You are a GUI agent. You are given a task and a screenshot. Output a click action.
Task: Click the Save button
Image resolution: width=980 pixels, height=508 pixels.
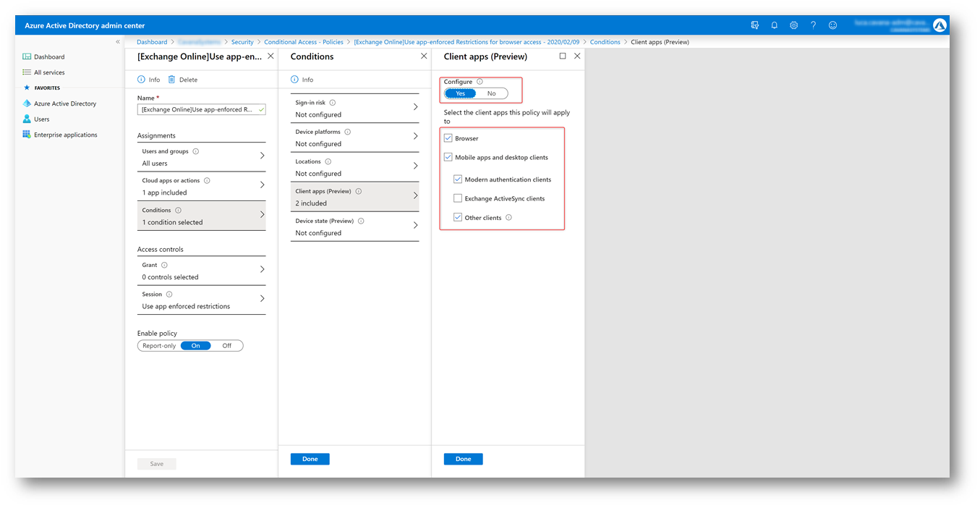(x=157, y=464)
